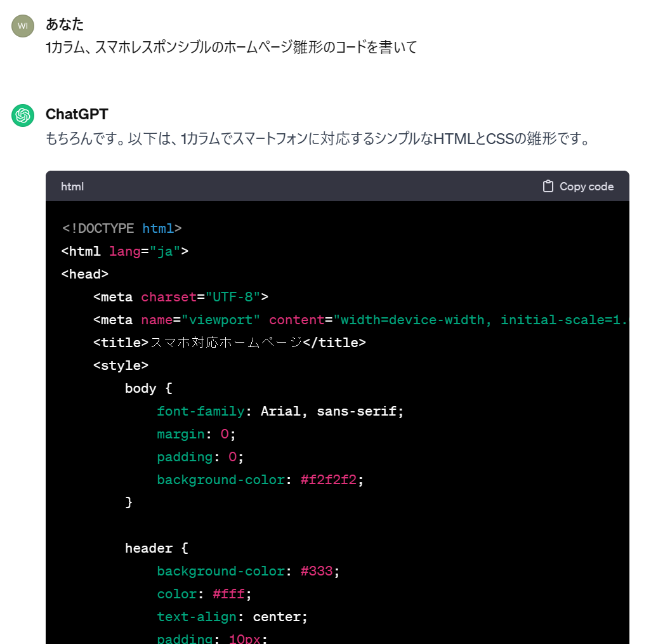The width and height of the screenshot is (651, 644).
Task: Click the html language label
Action: coord(72,187)
